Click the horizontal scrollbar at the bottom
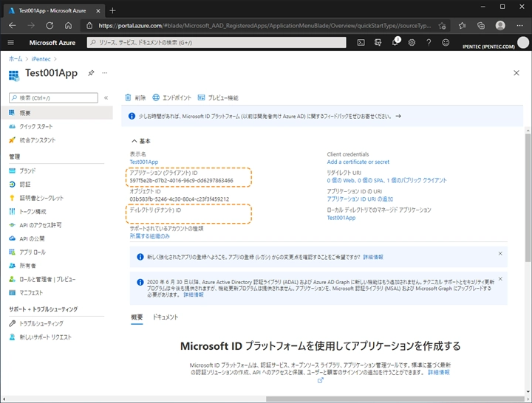532x403 pixels. [x=395, y=399]
